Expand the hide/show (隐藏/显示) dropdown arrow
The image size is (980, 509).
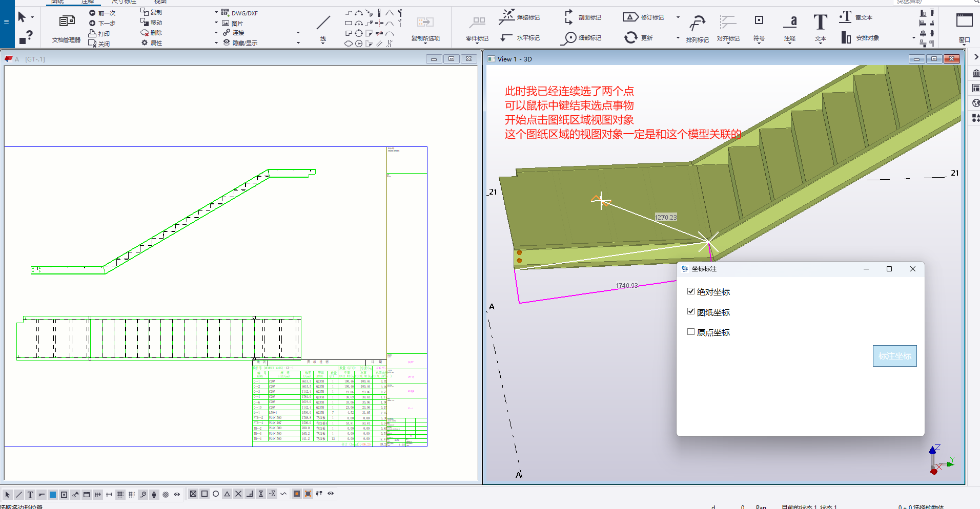[x=298, y=43]
